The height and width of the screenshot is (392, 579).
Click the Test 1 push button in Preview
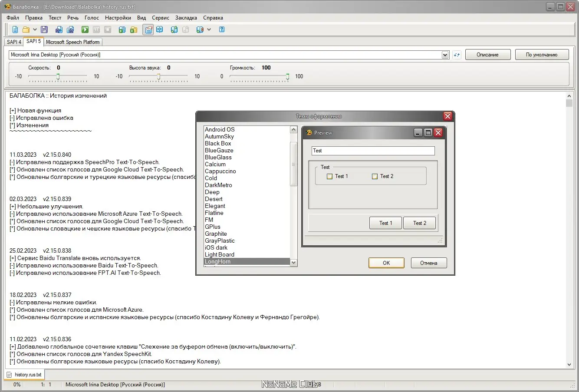coord(385,223)
